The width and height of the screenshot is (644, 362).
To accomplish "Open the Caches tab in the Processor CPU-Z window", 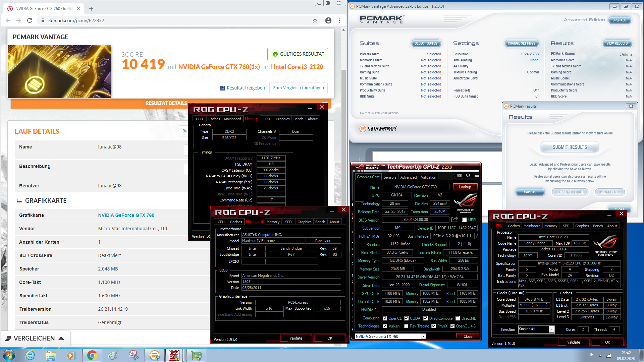I will pos(514,226).
